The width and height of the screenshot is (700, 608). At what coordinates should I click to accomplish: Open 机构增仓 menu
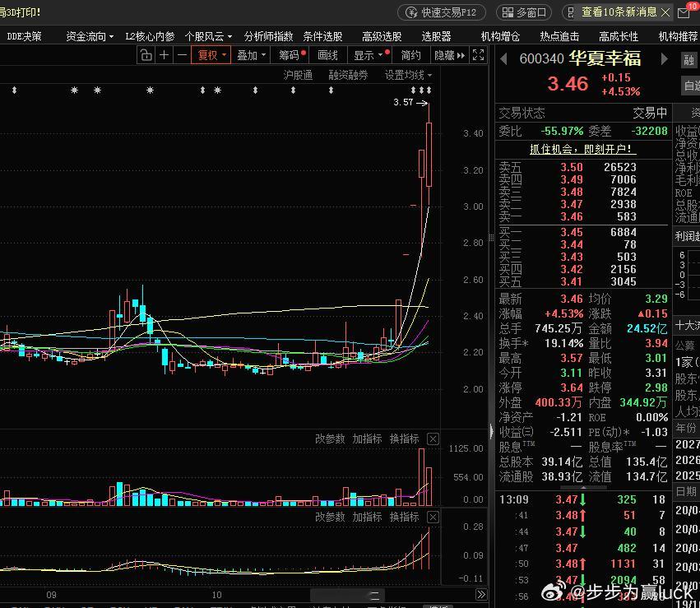click(x=500, y=36)
